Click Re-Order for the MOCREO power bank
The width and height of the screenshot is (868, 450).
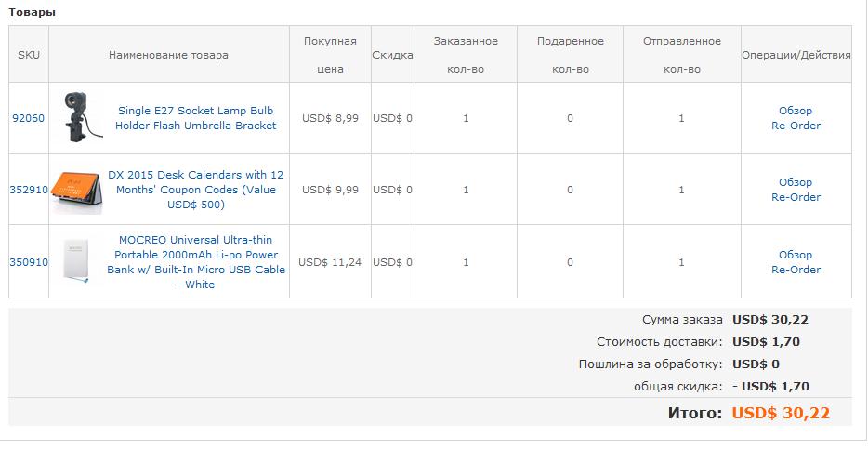point(796,270)
